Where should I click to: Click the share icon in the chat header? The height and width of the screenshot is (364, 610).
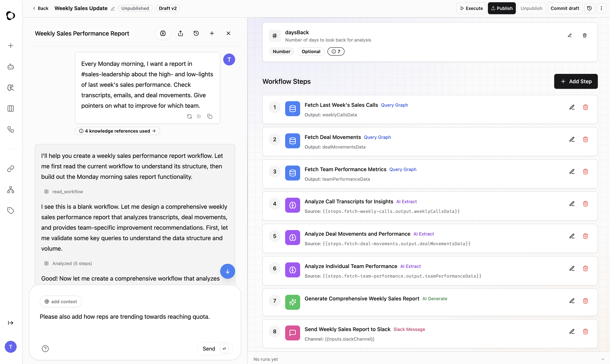[x=180, y=33]
